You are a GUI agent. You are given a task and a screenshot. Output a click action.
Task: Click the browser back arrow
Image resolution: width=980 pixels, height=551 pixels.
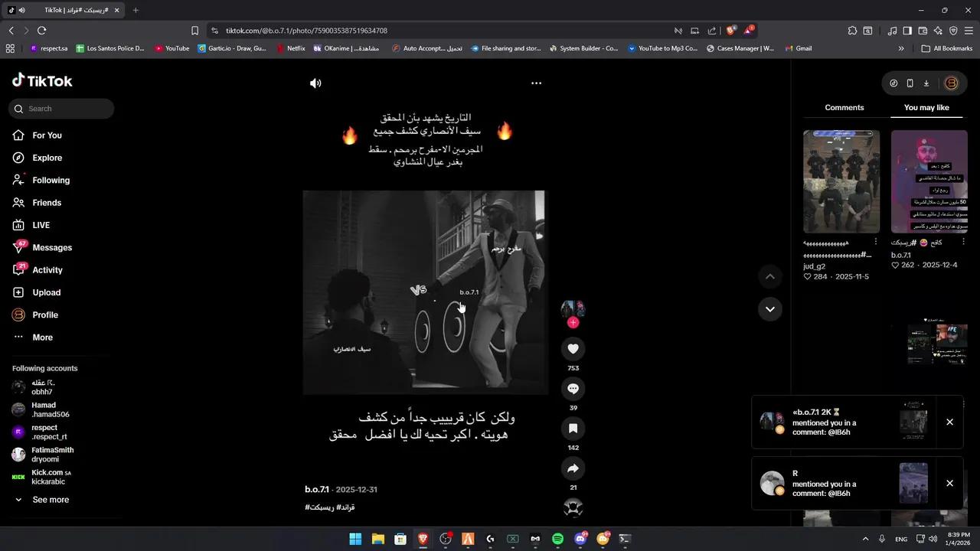(x=11, y=31)
